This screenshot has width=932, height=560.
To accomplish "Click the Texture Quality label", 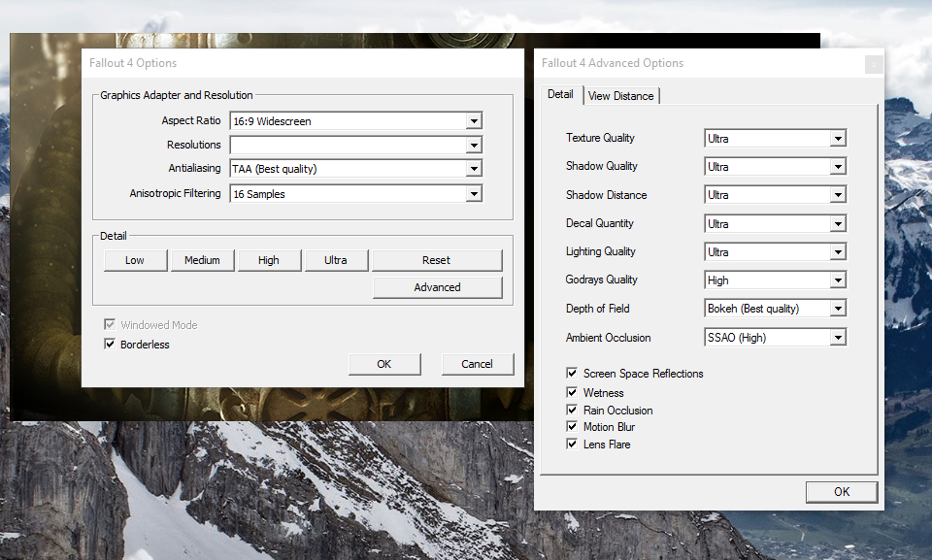I will pyautogui.click(x=600, y=138).
